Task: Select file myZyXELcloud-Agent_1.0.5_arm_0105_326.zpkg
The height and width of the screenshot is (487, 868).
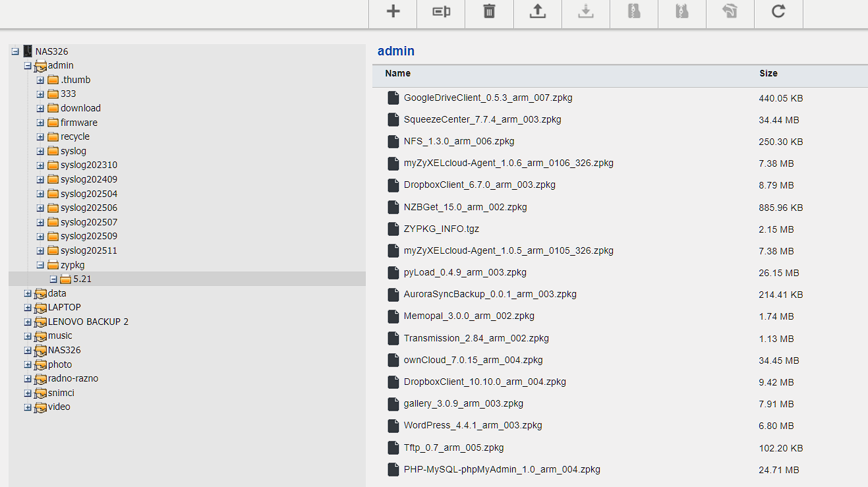Action: click(x=509, y=250)
